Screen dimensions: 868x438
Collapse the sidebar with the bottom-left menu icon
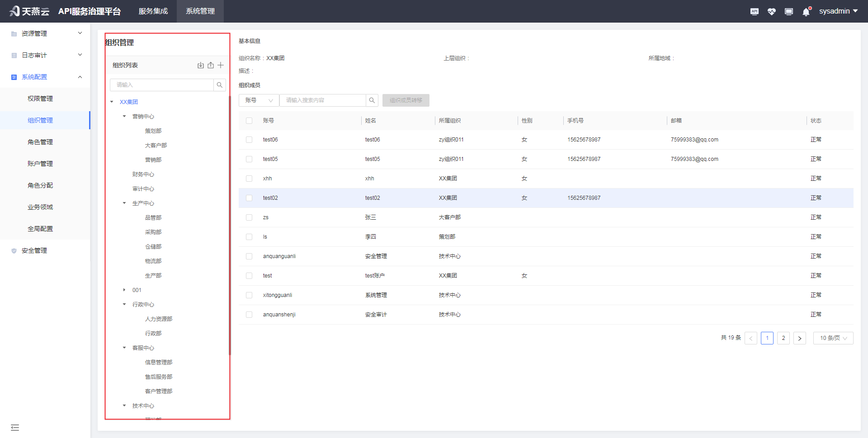click(15, 428)
